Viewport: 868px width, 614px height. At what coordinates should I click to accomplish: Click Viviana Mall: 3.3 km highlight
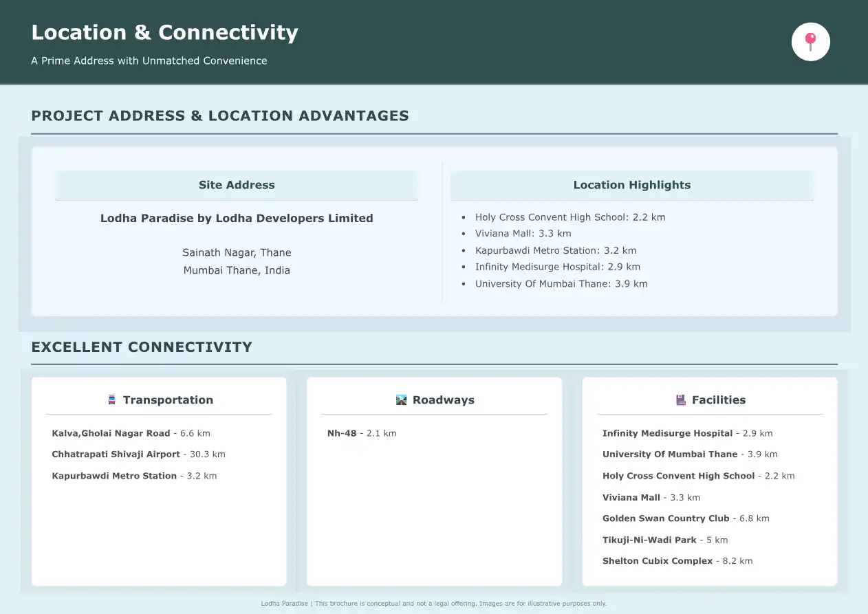(523, 234)
